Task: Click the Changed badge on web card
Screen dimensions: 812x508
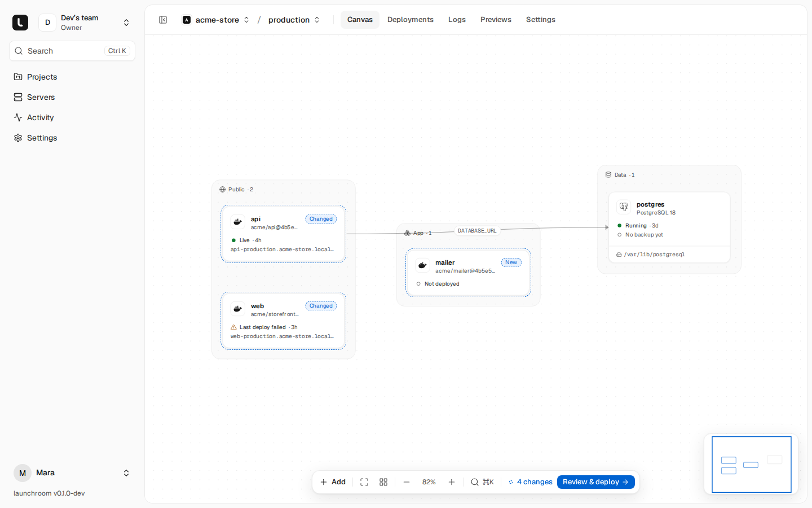Action: click(321, 306)
